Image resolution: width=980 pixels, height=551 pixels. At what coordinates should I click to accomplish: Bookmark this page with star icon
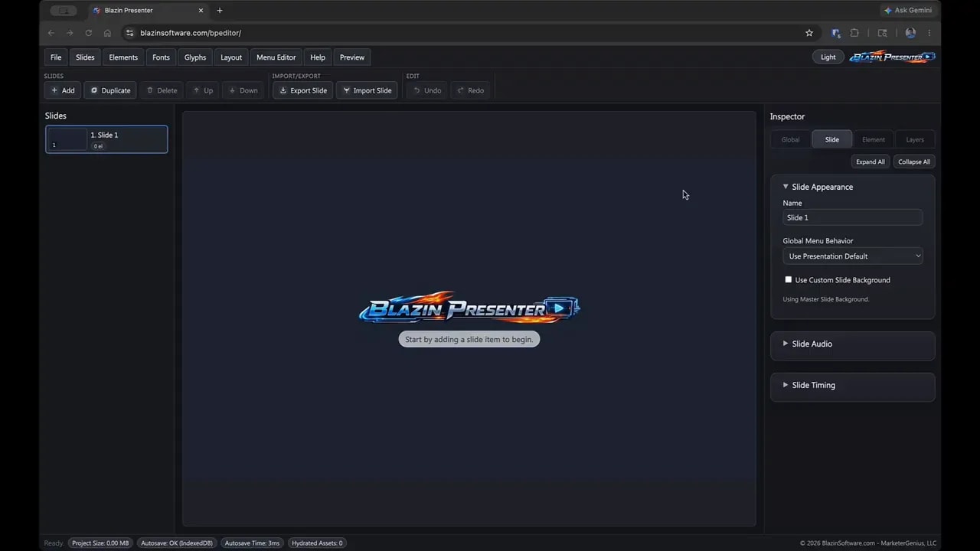point(809,33)
